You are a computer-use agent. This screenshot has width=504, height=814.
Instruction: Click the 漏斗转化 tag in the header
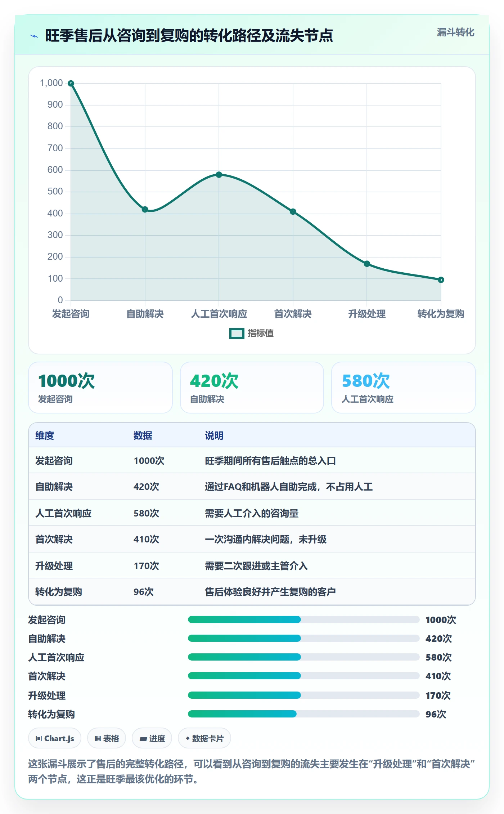pos(455,32)
